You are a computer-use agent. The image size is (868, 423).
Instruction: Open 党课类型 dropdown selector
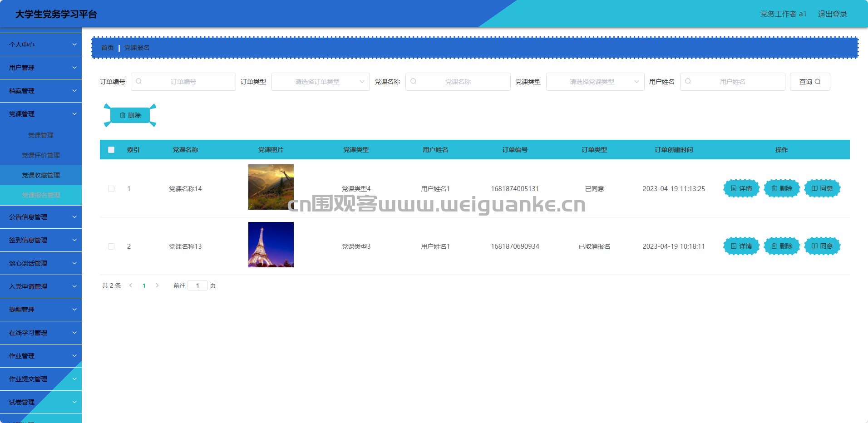click(595, 82)
